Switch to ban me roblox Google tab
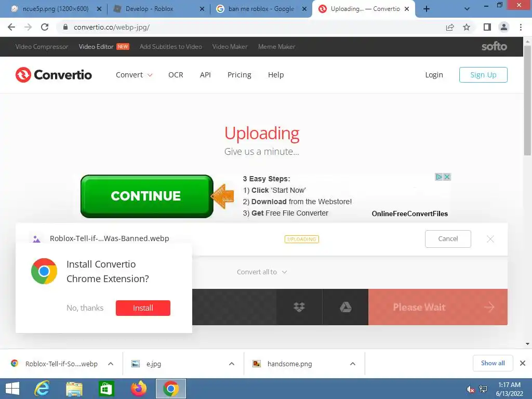This screenshot has width=532, height=399. [260, 9]
